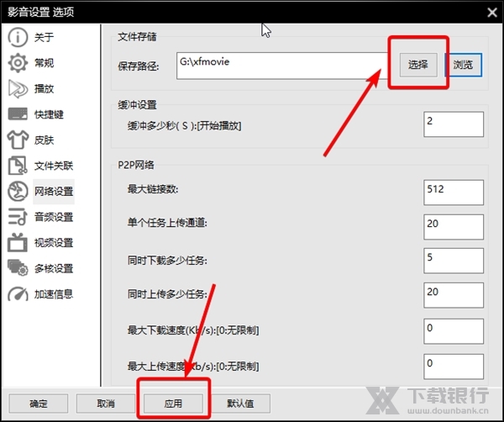
Task: Switch to 播放 settings
Action: [x=44, y=88]
